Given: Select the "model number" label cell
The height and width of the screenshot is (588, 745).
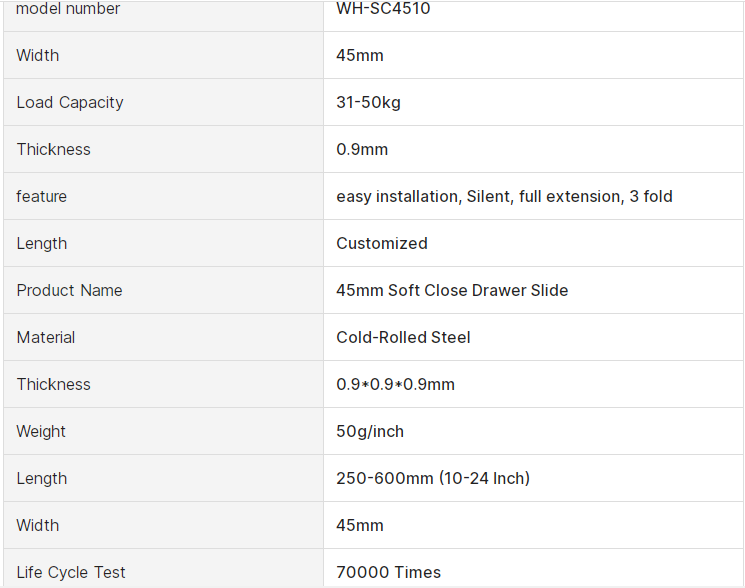Looking at the screenshot, I should click(x=68, y=9).
